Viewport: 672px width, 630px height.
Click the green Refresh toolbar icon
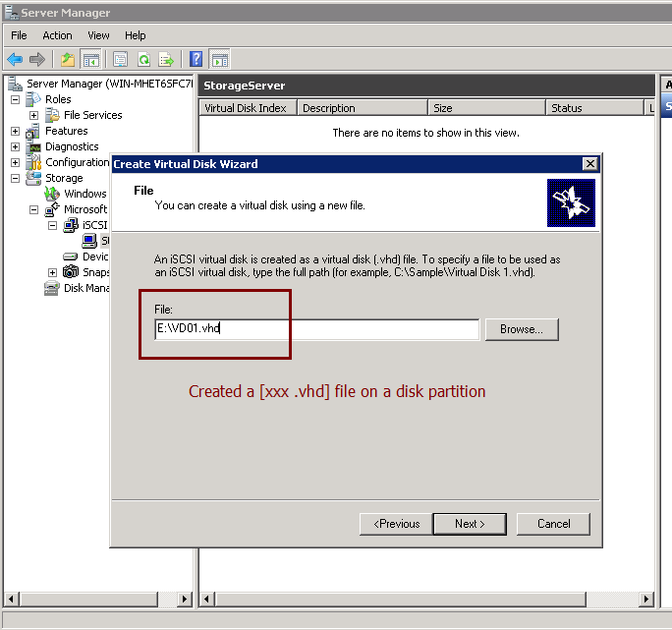coord(143,59)
